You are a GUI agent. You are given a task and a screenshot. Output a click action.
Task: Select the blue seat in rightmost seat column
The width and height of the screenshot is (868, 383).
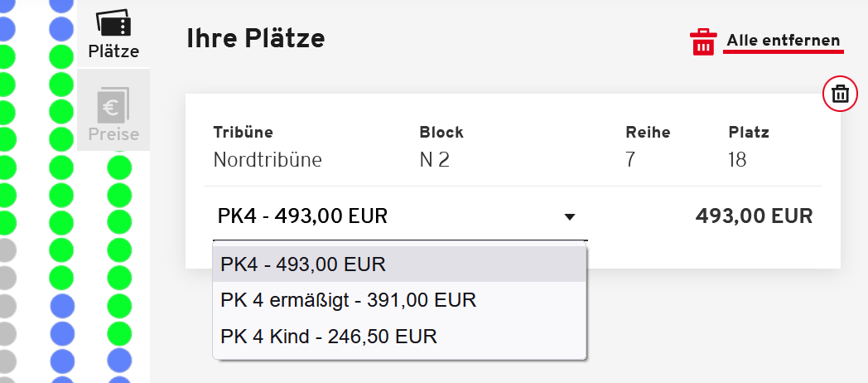point(119,361)
